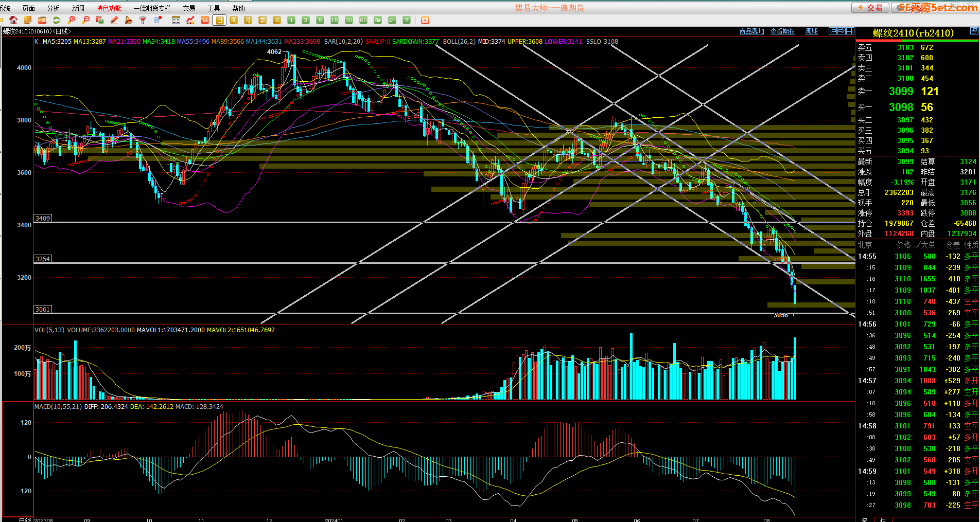
Task: Toggle the 15-minute period button
Action: point(335,20)
